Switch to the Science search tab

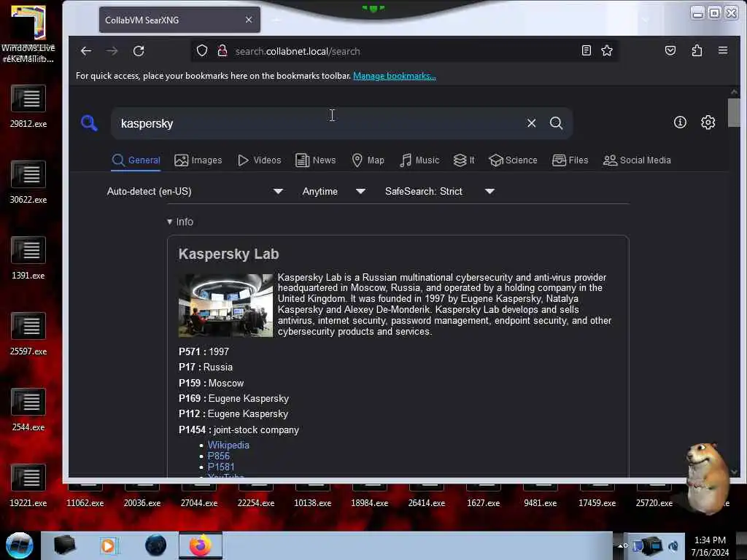(513, 160)
